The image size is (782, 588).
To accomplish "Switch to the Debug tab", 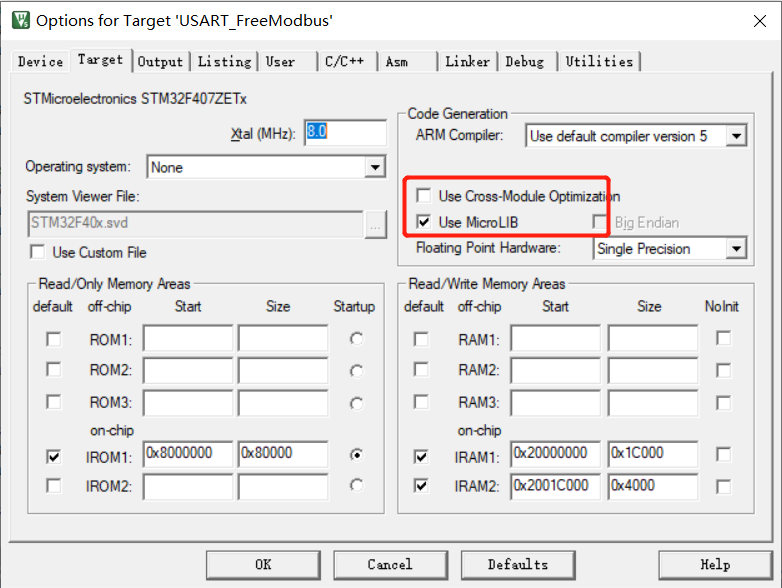I will pyautogui.click(x=525, y=62).
